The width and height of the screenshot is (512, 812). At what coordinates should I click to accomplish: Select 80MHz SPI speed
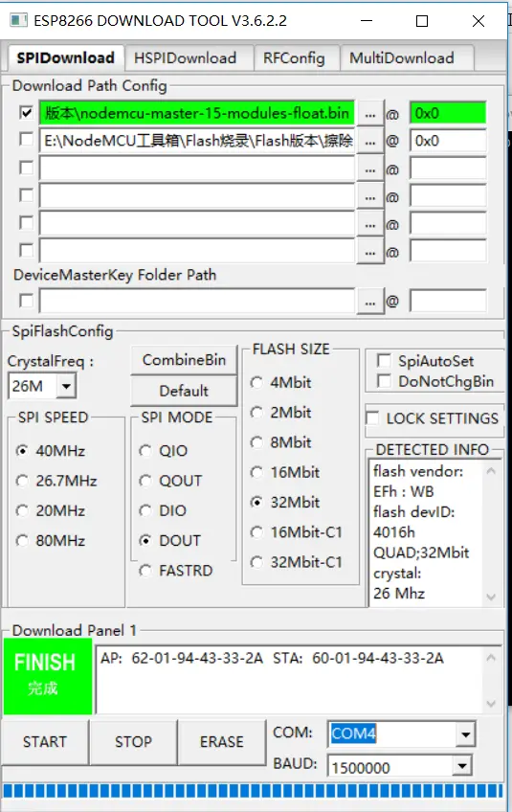click(22, 541)
